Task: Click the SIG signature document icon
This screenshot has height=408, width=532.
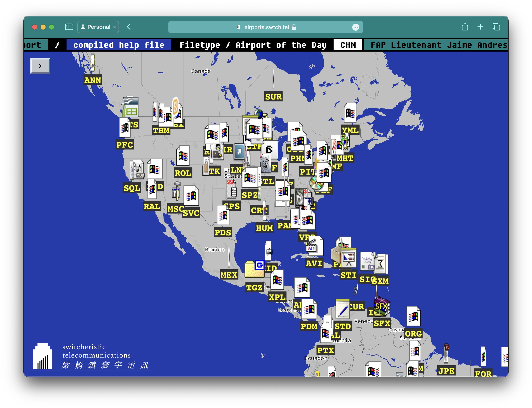Action: point(367,261)
